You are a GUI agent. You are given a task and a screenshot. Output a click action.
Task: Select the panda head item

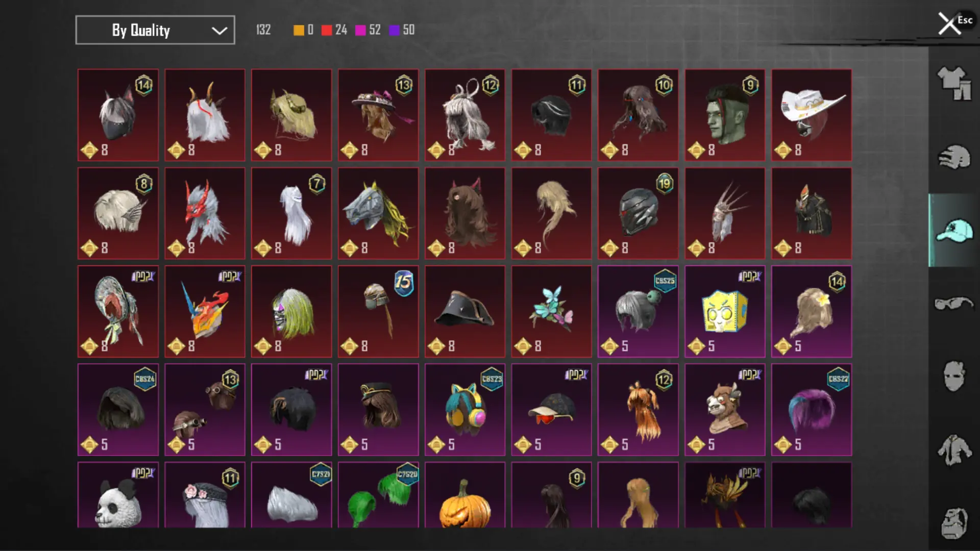click(118, 495)
